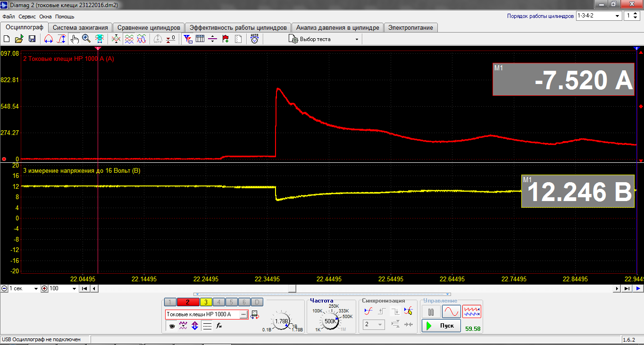Toggle digital channel D button
Screen dimensions: 644x345
[x=257, y=303]
